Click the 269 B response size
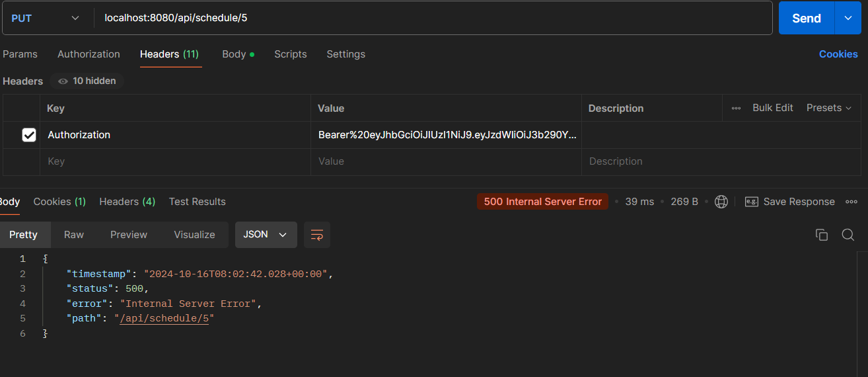 (x=684, y=202)
